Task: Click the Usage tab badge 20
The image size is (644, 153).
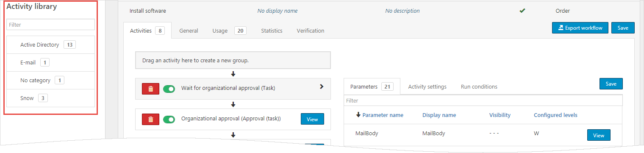Action: [x=240, y=31]
